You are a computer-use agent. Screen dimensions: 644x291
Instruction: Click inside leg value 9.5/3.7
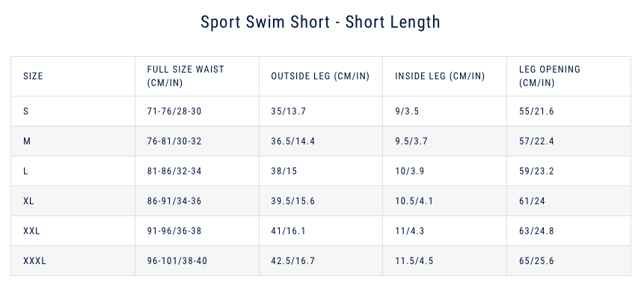click(411, 141)
